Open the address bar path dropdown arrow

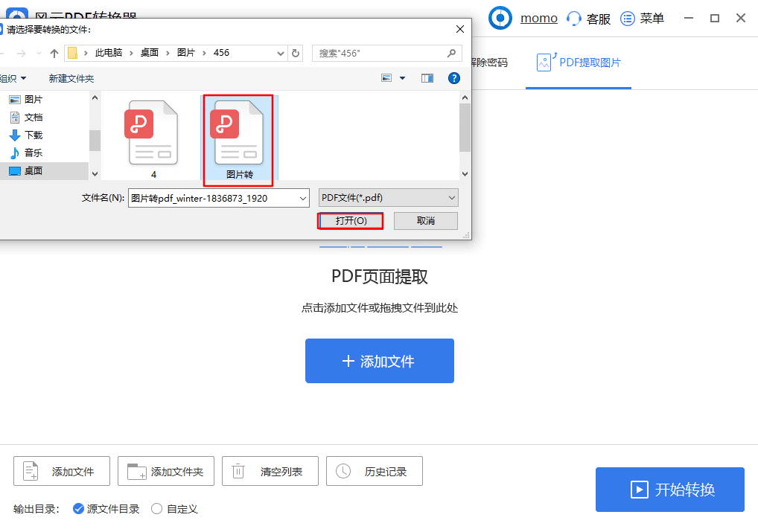tap(280, 53)
